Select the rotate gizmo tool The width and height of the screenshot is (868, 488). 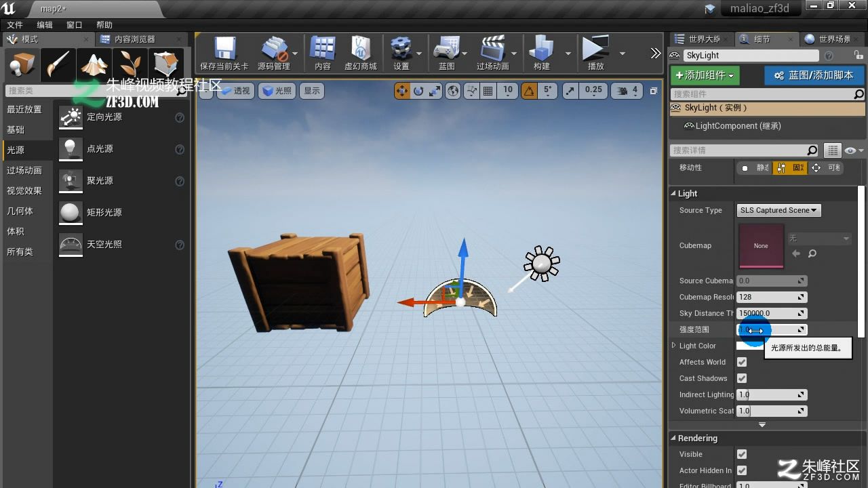click(x=418, y=91)
